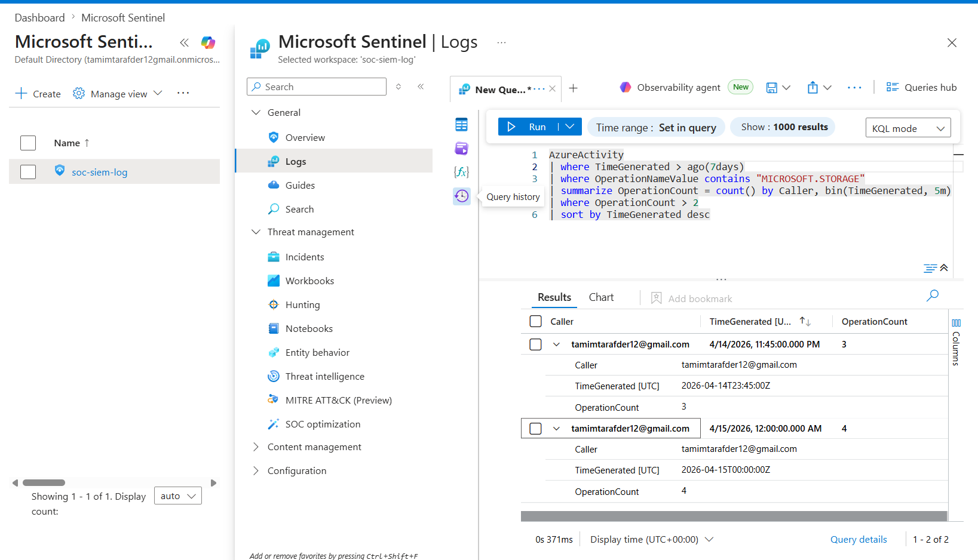The height and width of the screenshot is (560, 978).
Task: Run the KQL query
Action: coord(528,127)
